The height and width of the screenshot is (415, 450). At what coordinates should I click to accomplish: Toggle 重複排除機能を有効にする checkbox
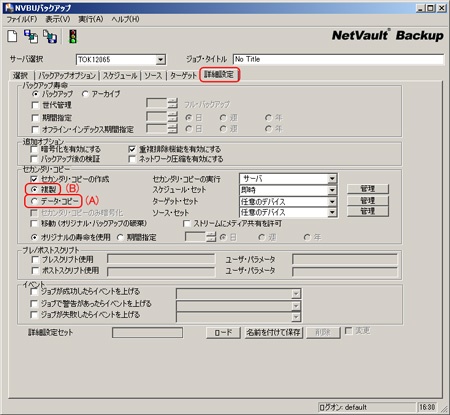[x=132, y=149]
